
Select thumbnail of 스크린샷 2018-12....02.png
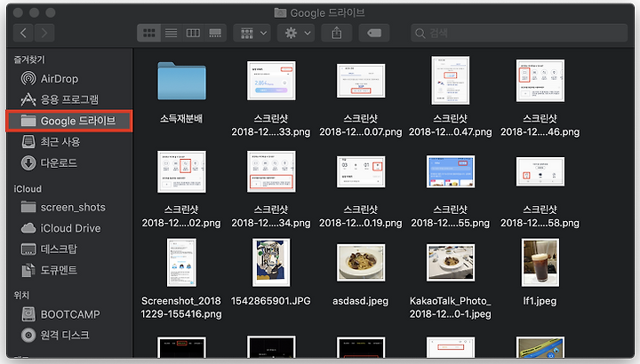pyautogui.click(x=181, y=171)
